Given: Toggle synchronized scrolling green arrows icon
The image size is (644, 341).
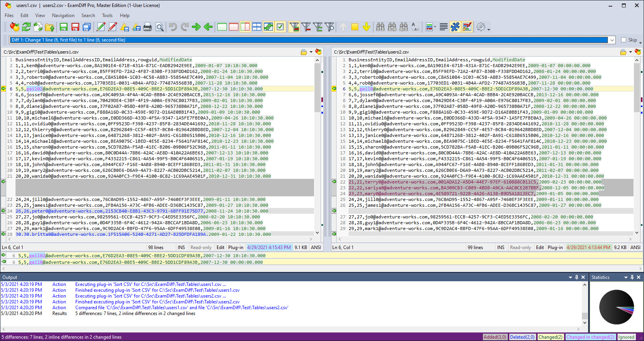Looking at the screenshot, I should coord(269,27).
